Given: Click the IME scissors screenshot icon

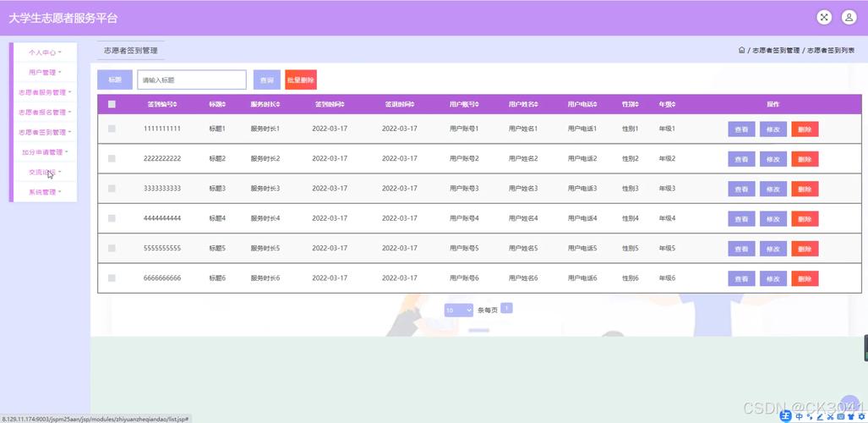Looking at the screenshot, I should (x=830, y=416).
